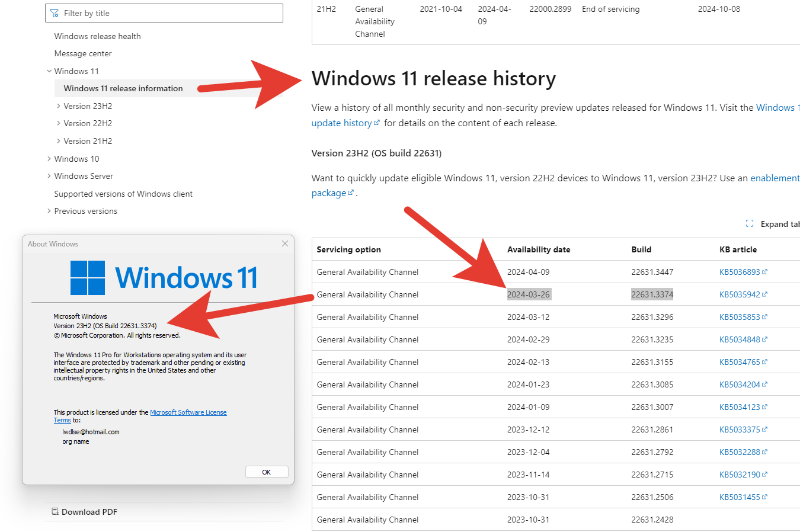This screenshot has height=532, width=800.
Task: Open KB5032190 article link
Action: pyautogui.click(x=740, y=475)
